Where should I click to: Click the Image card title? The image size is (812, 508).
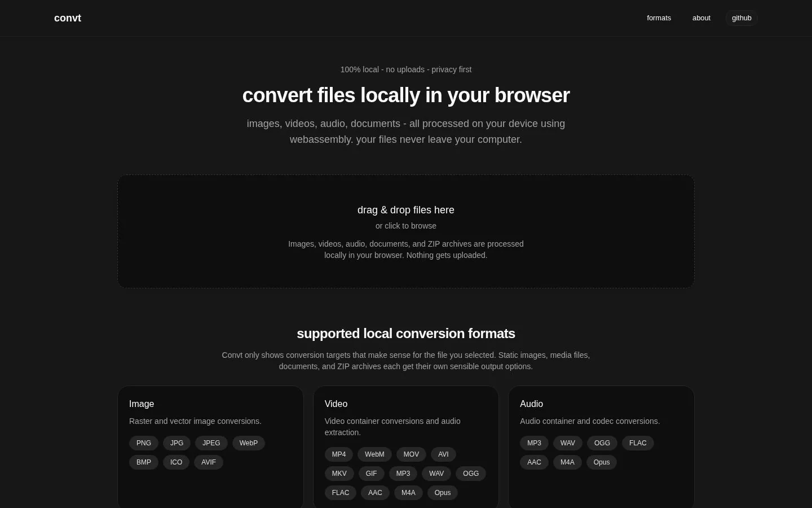pos(142,404)
